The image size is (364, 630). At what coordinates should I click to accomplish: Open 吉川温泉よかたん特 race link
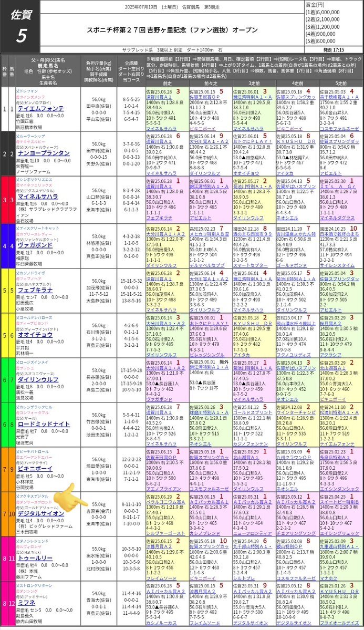pos(296,234)
